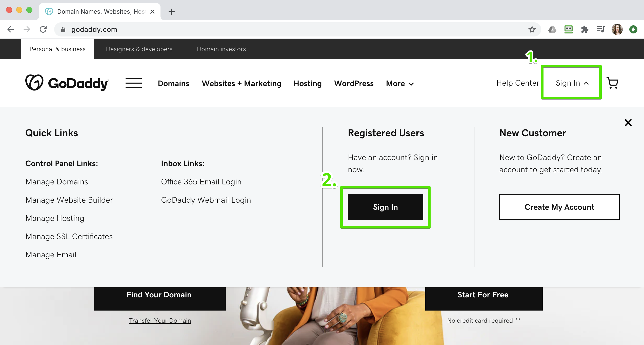This screenshot has height=345, width=644.
Task: Open the shopping cart
Action: pyautogui.click(x=613, y=83)
